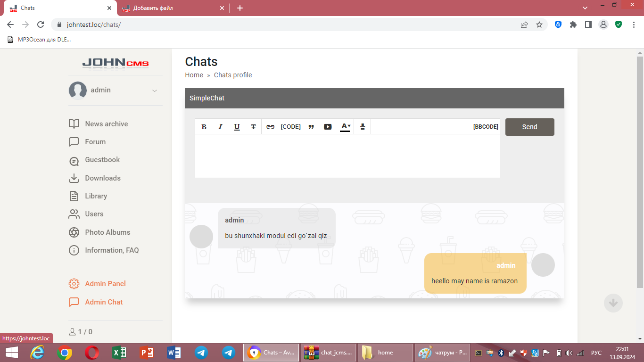Click the spoiler icon next to text color
Viewport: 644px width, 362px height.
[x=363, y=127]
